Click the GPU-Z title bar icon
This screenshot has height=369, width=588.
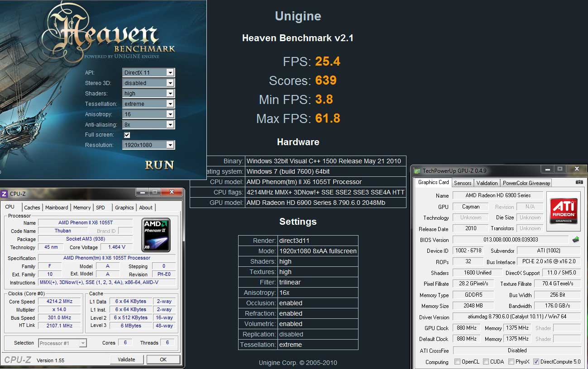(417, 171)
